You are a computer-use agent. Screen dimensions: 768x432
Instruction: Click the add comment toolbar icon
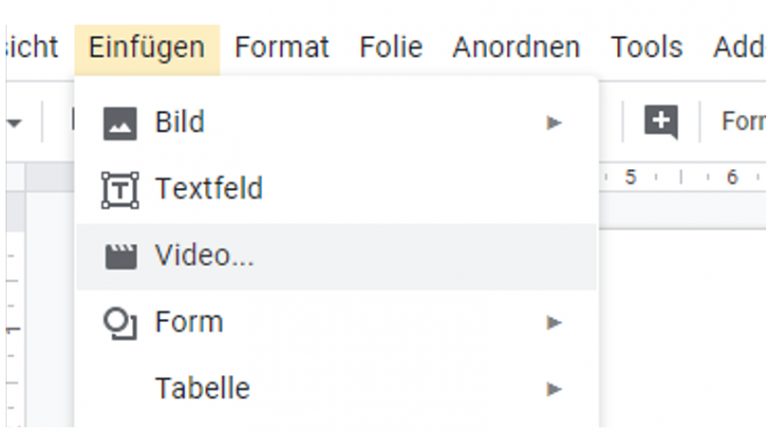[660, 122]
